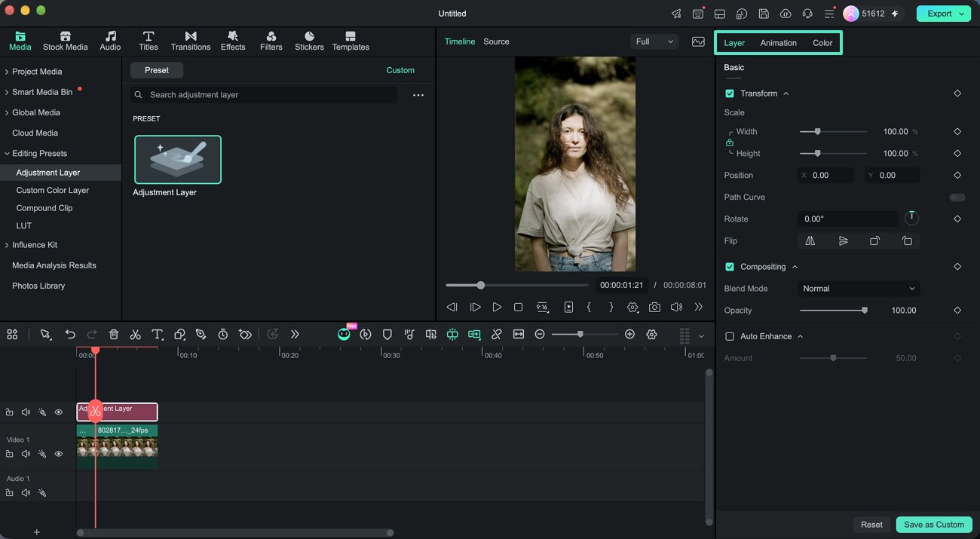Click the fit-to-timeline double arrow icon
The width and height of the screenshot is (980, 539).
(519, 334)
